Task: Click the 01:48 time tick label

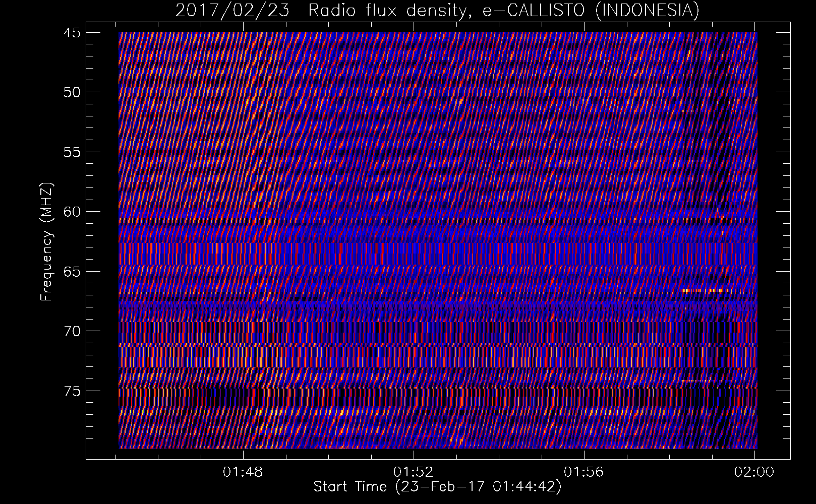Action: (x=243, y=472)
